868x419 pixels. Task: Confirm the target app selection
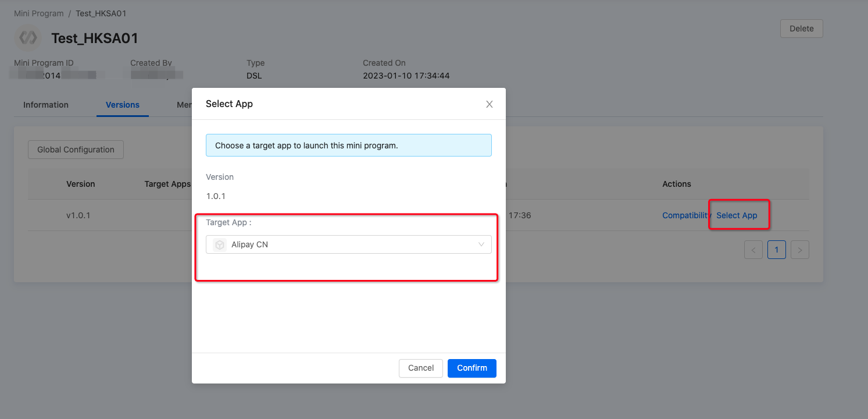pyautogui.click(x=471, y=368)
